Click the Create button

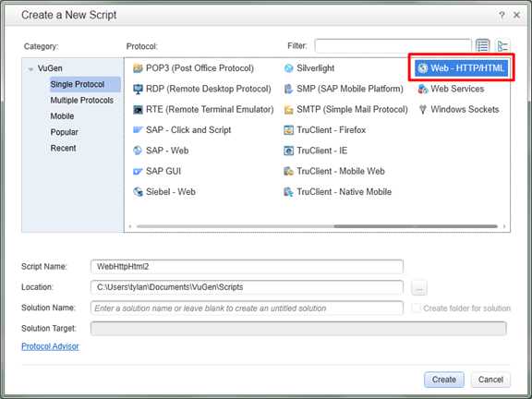443,380
